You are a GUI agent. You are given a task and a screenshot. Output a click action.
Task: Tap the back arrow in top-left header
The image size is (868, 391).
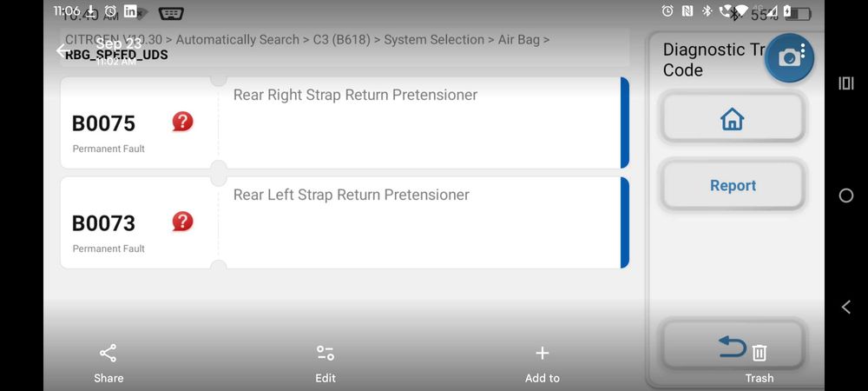62,50
